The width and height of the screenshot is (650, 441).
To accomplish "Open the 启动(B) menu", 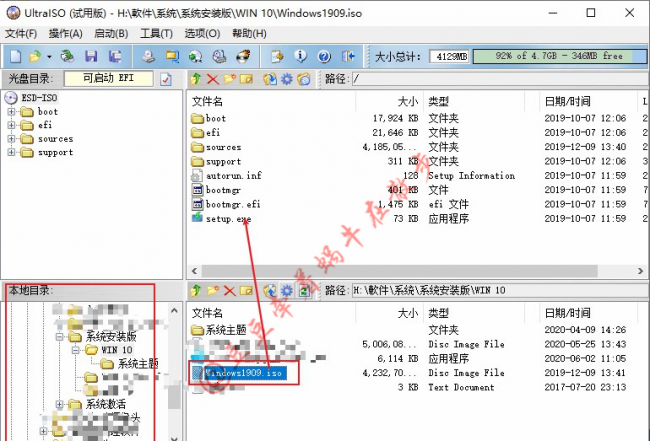I will tap(111, 34).
